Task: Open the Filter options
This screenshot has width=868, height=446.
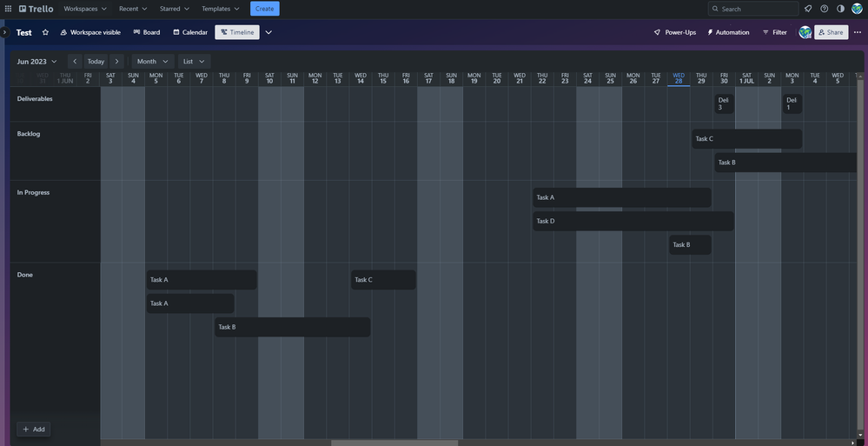Action: tap(774, 32)
